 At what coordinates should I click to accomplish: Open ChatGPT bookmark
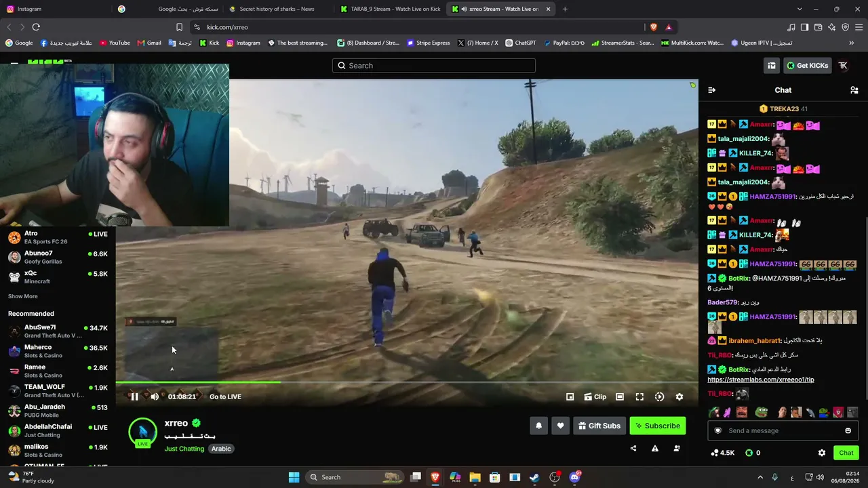point(520,43)
